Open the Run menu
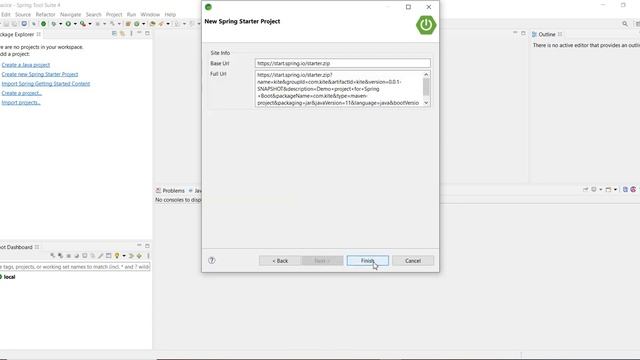The height and width of the screenshot is (360, 640). (x=131, y=14)
